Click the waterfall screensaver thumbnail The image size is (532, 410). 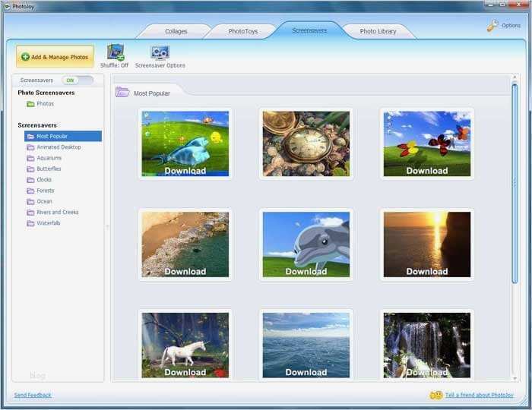[x=427, y=345]
